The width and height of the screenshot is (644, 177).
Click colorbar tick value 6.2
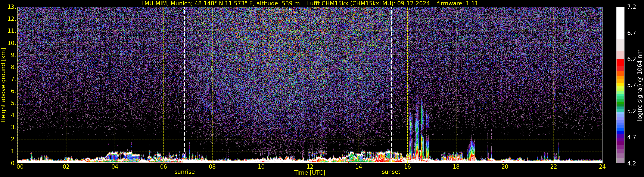(x=632, y=59)
